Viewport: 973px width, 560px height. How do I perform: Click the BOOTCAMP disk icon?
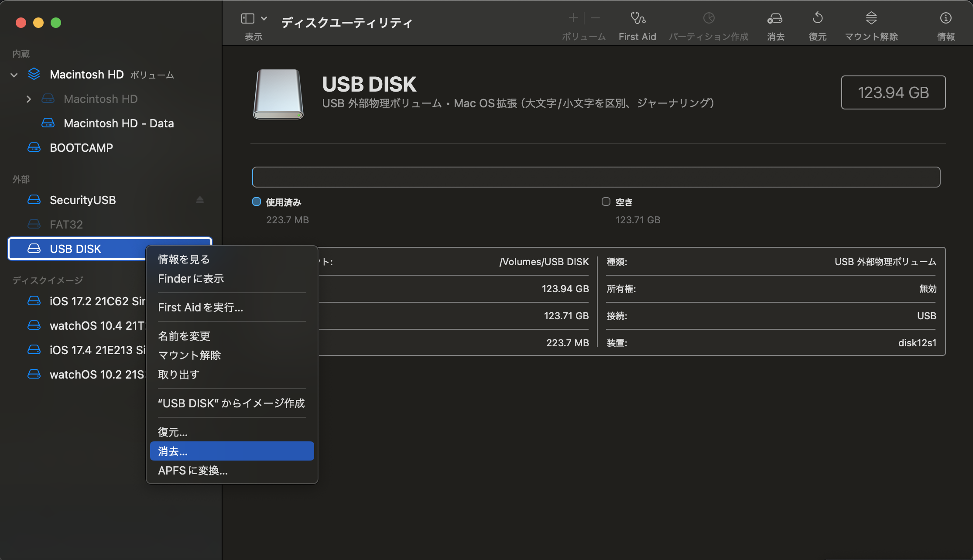click(34, 147)
